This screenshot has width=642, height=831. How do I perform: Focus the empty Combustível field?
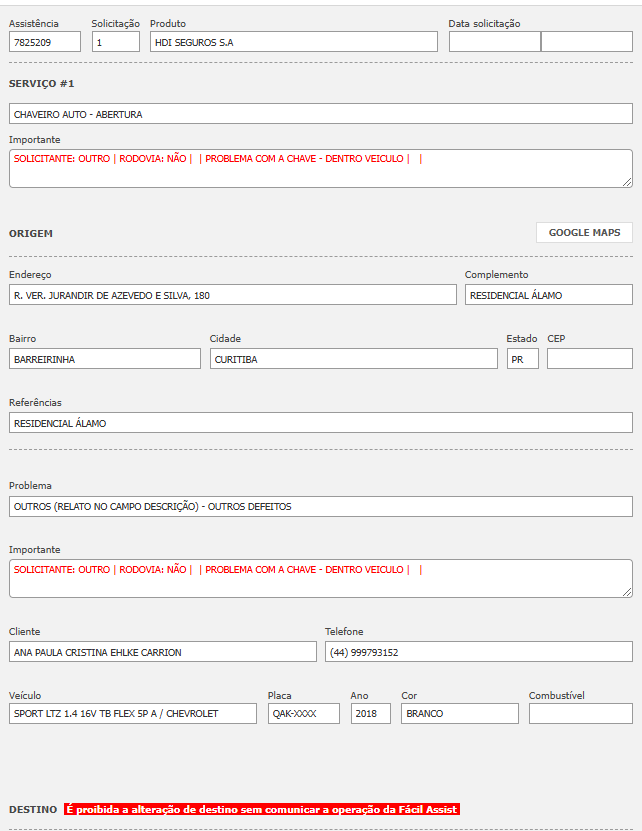[580, 714]
